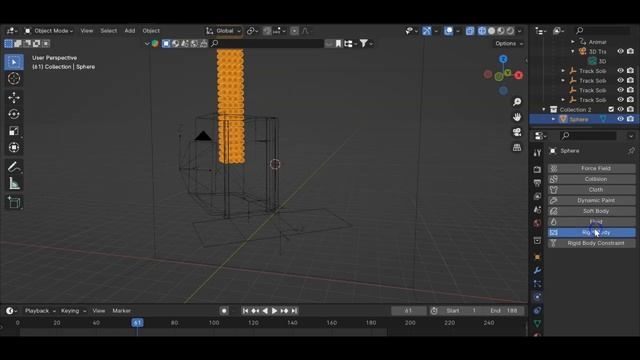The image size is (640, 360).
Task: Switch to solid viewport shading
Action: pyautogui.click(x=491, y=31)
